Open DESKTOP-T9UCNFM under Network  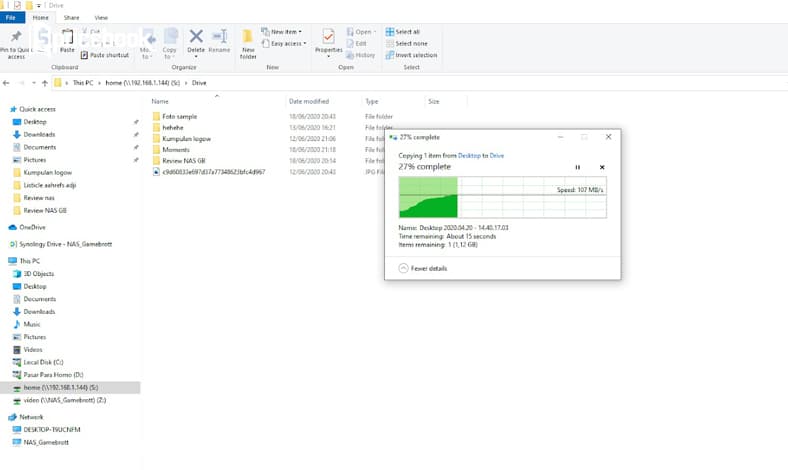52,430
